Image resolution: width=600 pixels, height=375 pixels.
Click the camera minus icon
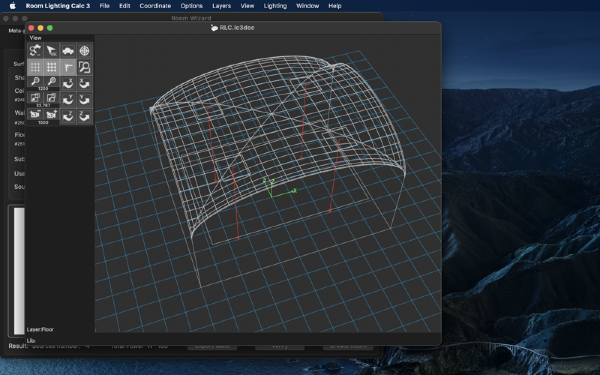point(35,114)
